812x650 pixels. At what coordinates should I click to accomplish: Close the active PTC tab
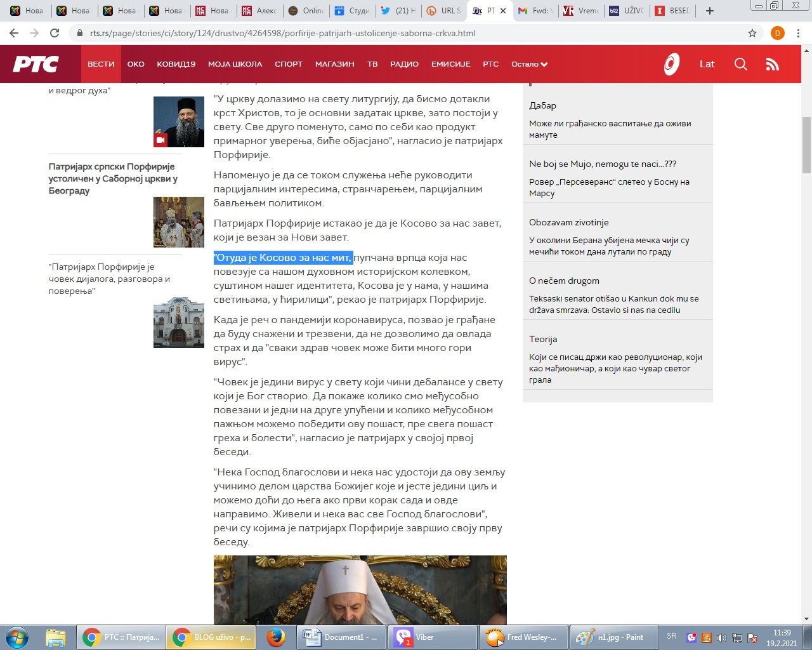503,11
